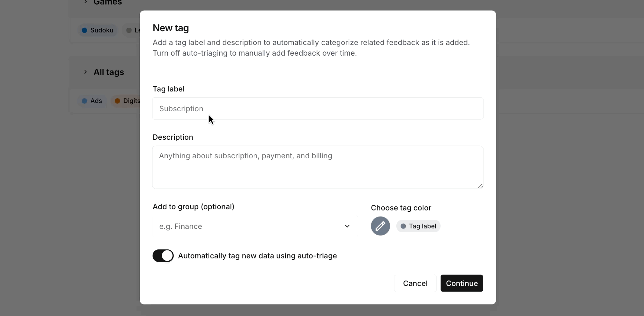Click the chevron next to Games
The width and height of the screenshot is (644, 316).
point(85,2)
